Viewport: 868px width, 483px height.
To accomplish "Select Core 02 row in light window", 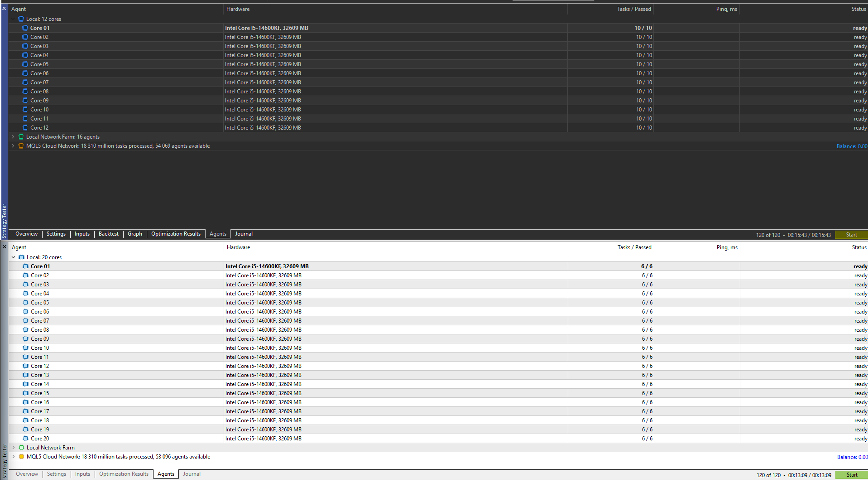I will coord(438,275).
